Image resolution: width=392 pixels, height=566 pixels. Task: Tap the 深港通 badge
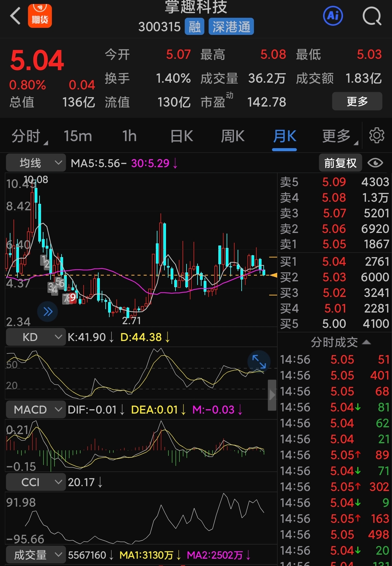[231, 27]
